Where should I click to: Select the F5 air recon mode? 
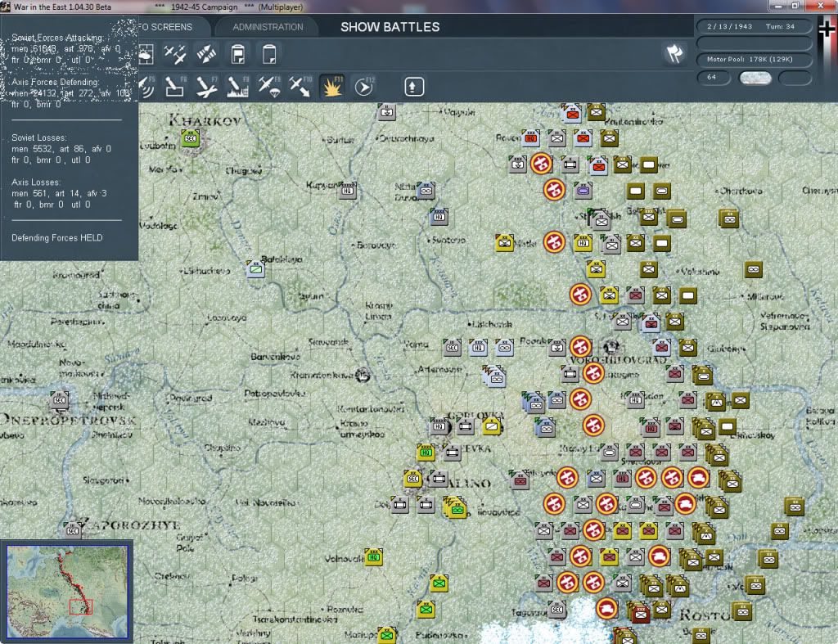pos(147,87)
